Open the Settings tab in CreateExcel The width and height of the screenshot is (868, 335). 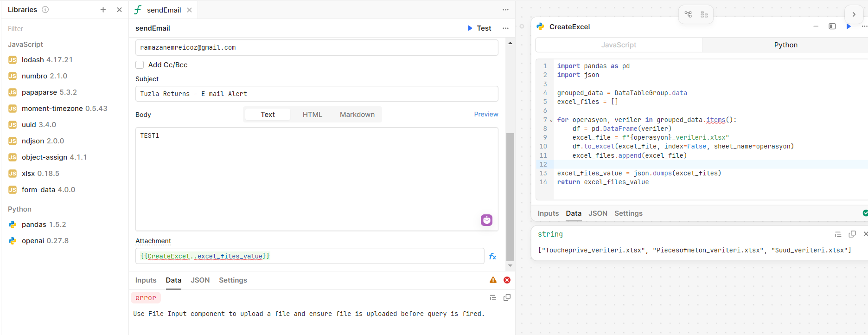click(628, 213)
